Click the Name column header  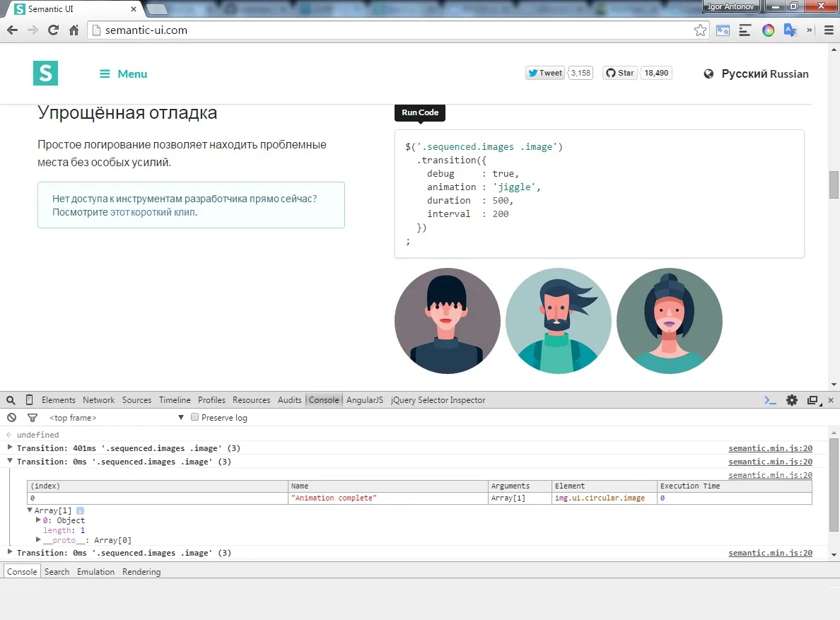coord(388,486)
